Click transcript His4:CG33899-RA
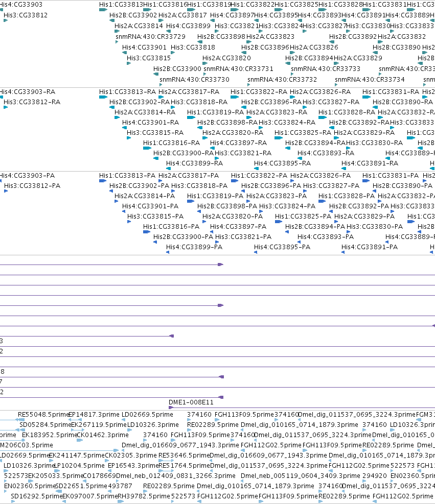435x504 pixels. [x=195, y=163]
